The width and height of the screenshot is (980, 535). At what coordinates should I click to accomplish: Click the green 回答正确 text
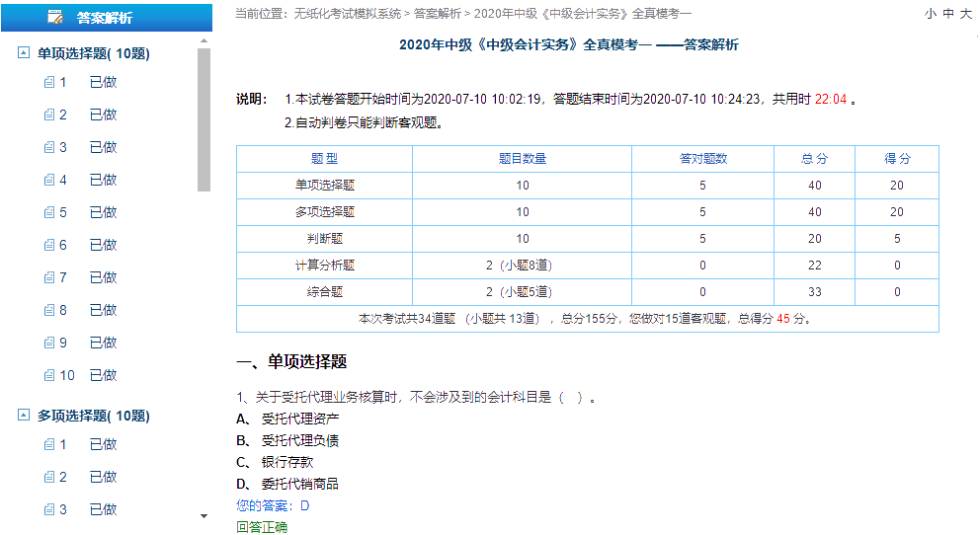262,527
